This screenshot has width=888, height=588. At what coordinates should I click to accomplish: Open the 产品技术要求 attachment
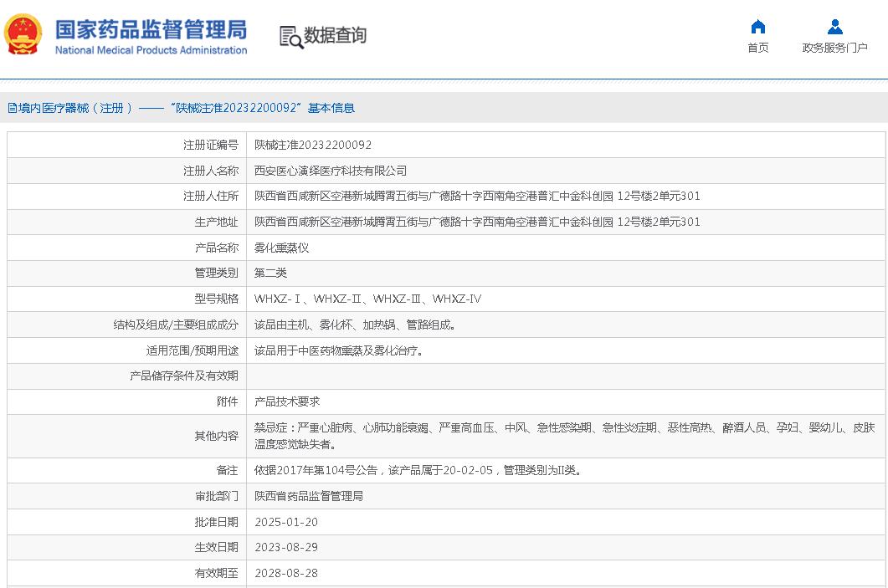pos(286,401)
